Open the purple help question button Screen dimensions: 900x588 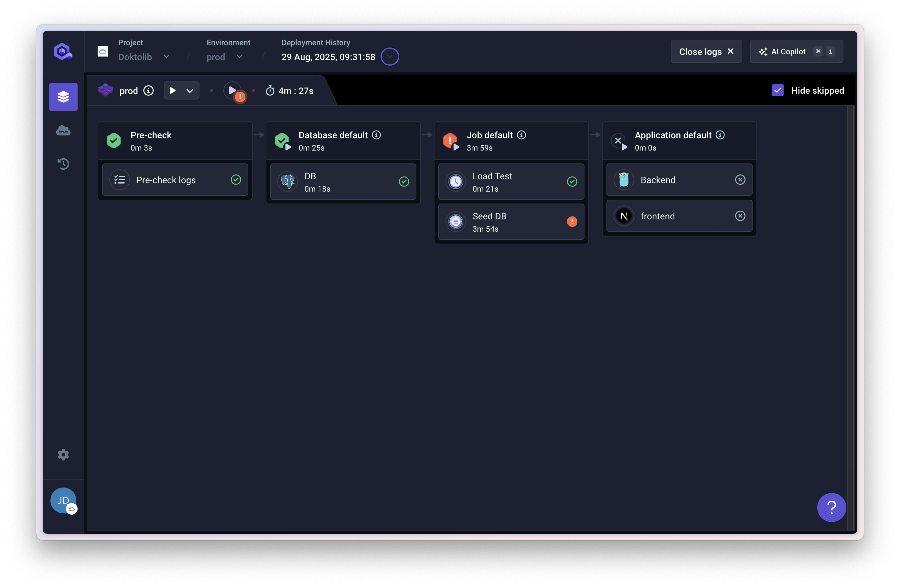831,508
